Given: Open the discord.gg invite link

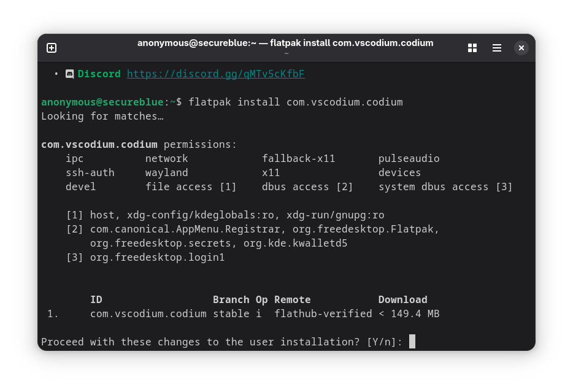Looking at the screenshot, I should [x=215, y=74].
